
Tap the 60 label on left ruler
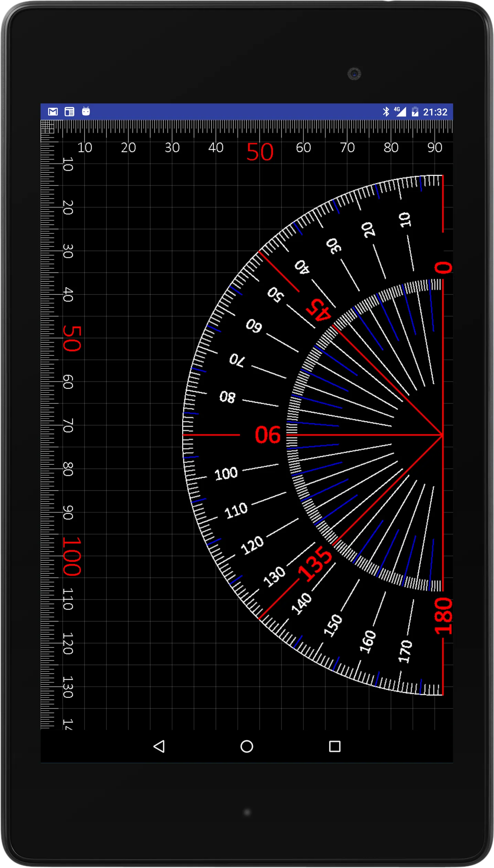pos(68,382)
